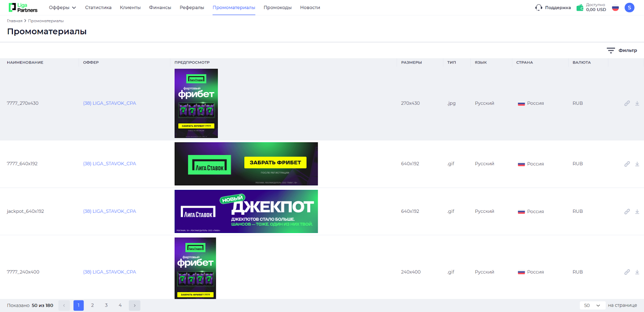Go to next page arrow
Image resolution: width=644 pixels, height=312 pixels.
[x=134, y=306]
